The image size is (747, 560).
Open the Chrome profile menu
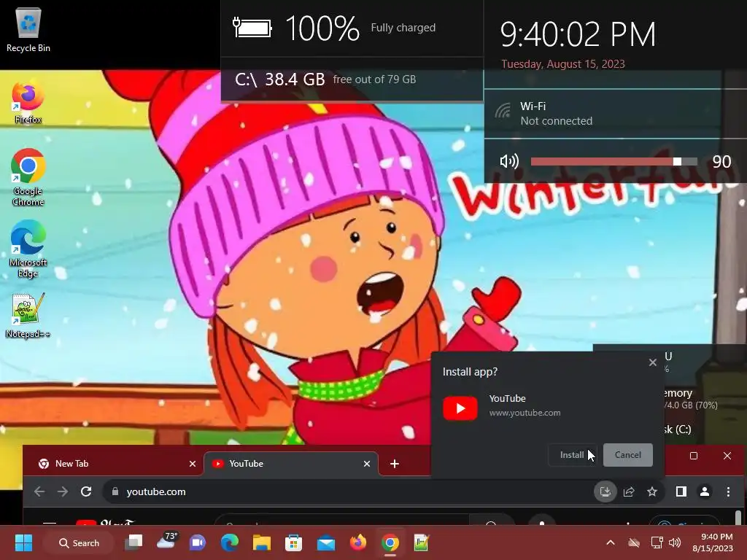(705, 491)
